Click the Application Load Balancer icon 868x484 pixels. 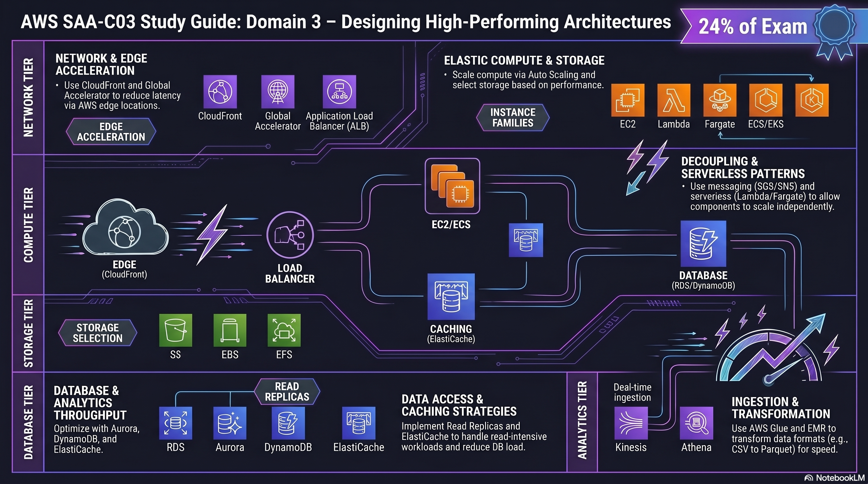coord(339,92)
